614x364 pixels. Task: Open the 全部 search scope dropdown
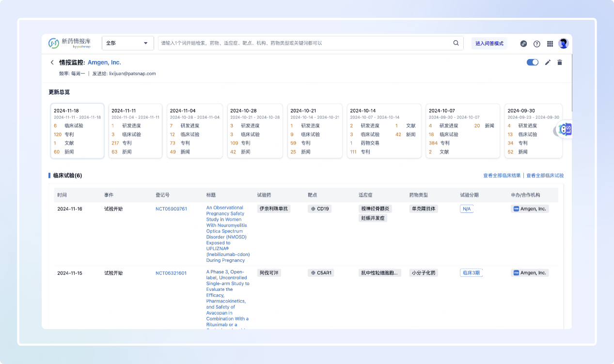coord(128,43)
